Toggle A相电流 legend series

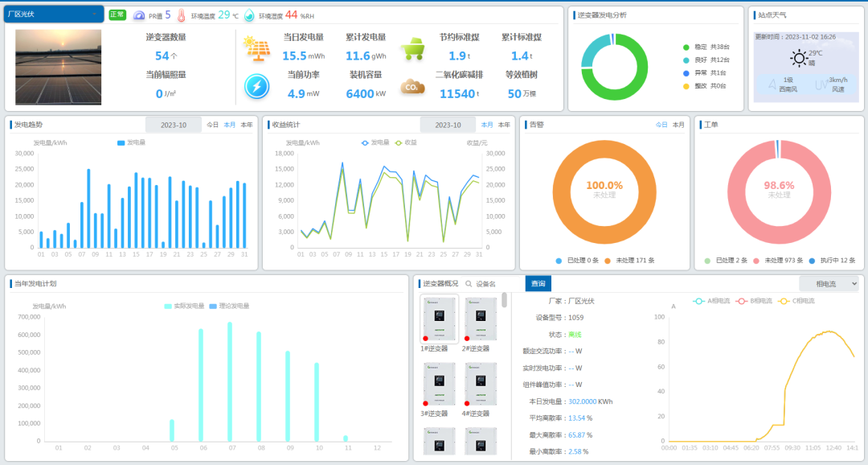coord(712,301)
